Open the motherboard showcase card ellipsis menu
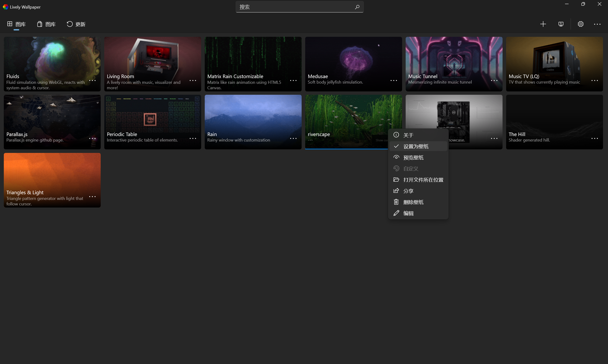Screen dimensions: 608x364 coord(494,138)
